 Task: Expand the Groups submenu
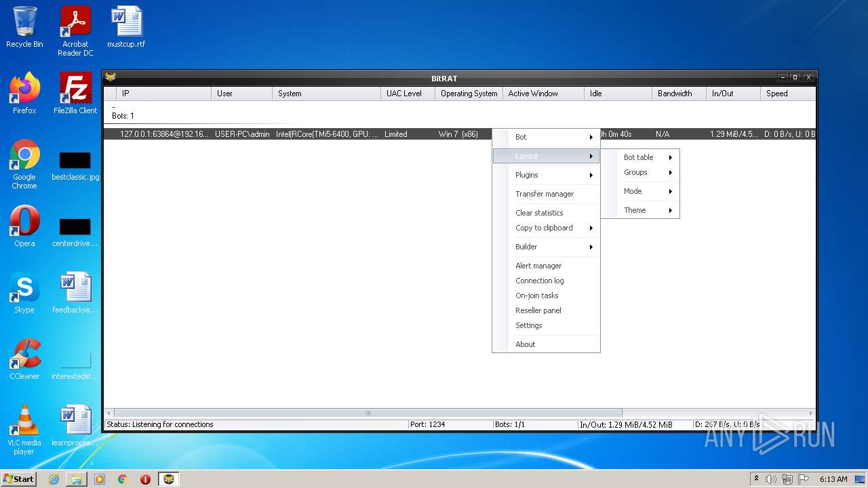tap(640, 172)
